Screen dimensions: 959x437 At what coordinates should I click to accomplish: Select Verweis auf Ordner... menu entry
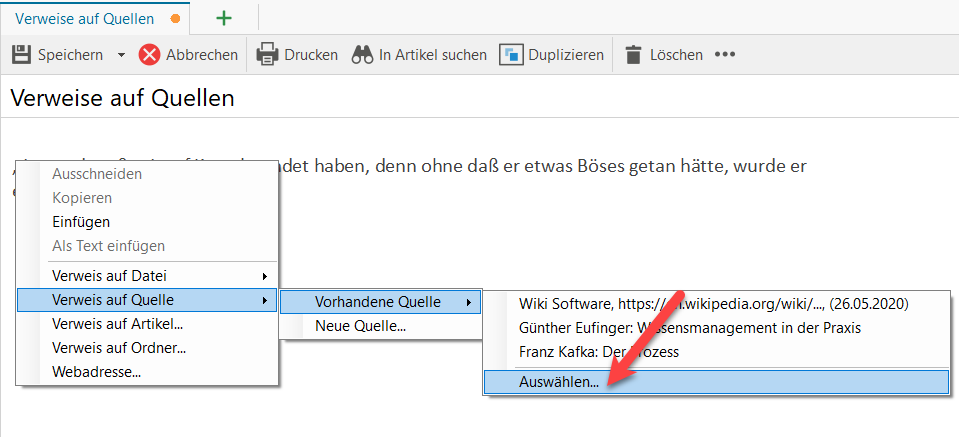pos(119,348)
